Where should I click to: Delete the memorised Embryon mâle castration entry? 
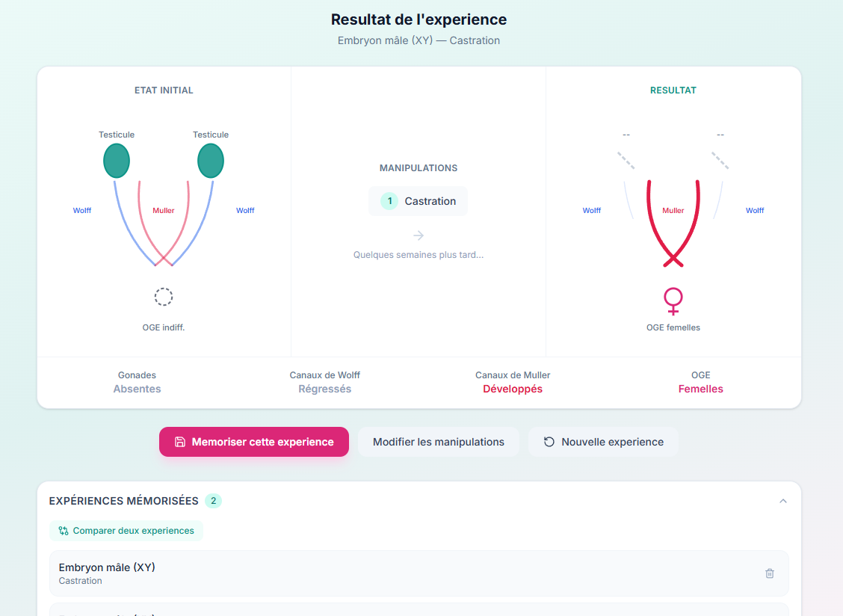coord(769,573)
